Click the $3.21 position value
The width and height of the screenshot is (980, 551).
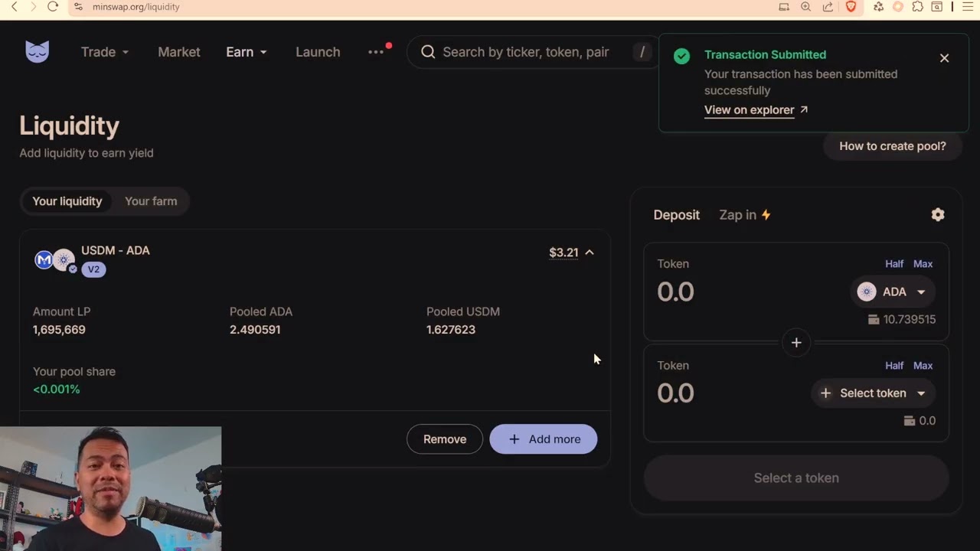(x=563, y=253)
